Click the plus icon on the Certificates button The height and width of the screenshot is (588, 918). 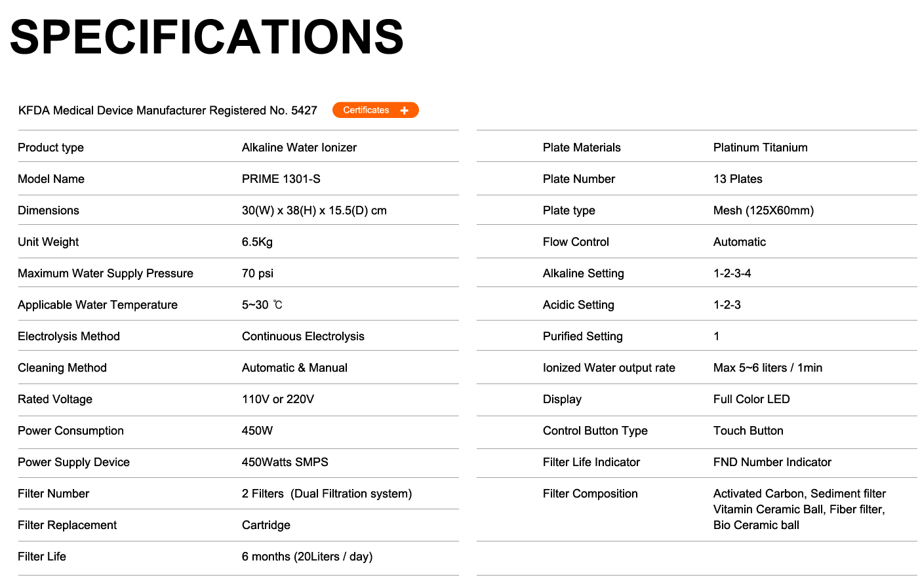(405, 110)
